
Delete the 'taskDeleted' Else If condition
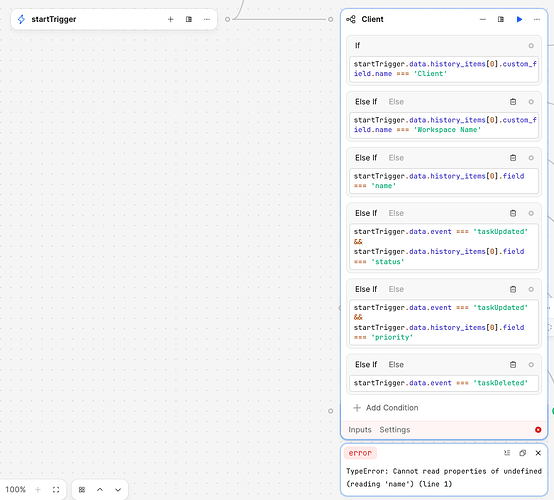[513, 365]
